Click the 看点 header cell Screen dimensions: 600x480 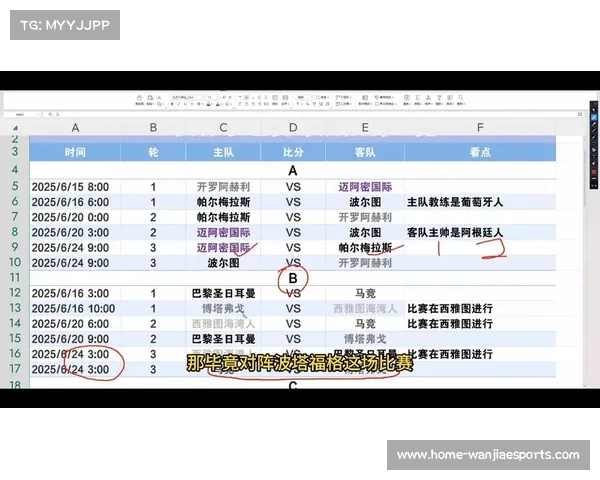coord(480,152)
